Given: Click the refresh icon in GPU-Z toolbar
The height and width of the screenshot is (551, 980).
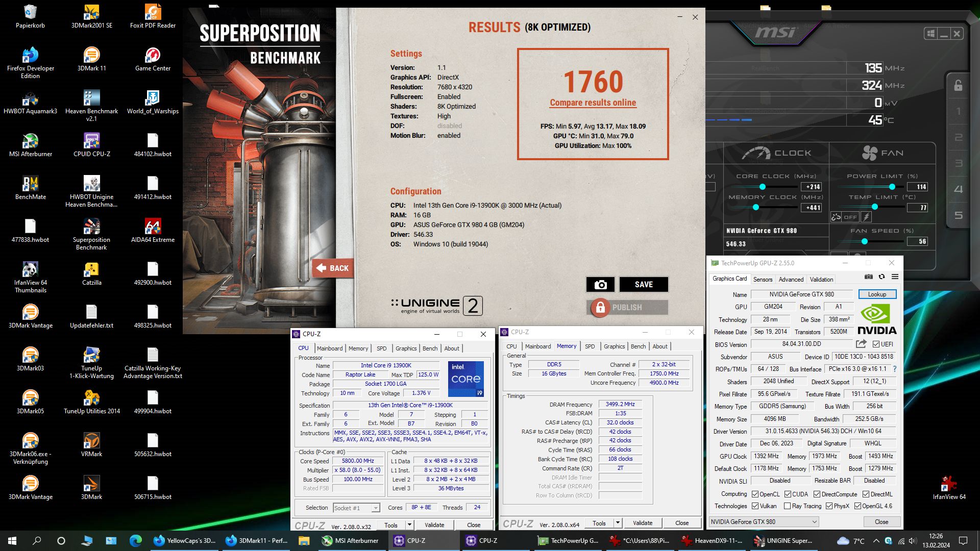Looking at the screenshot, I should 881,277.
